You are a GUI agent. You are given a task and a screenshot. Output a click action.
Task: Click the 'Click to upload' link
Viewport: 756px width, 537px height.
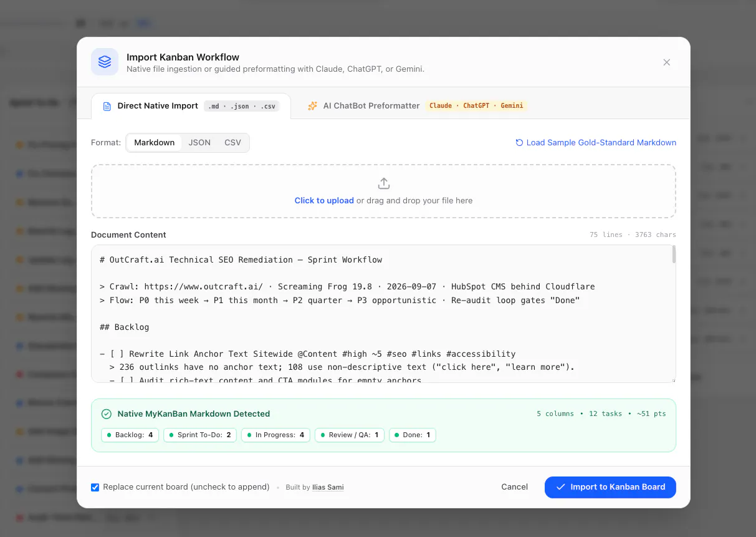coord(324,201)
